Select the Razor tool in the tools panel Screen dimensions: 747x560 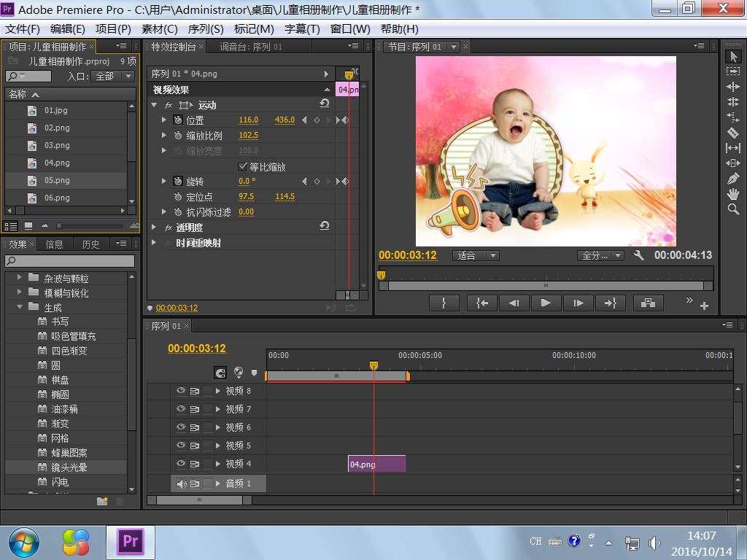click(x=733, y=133)
